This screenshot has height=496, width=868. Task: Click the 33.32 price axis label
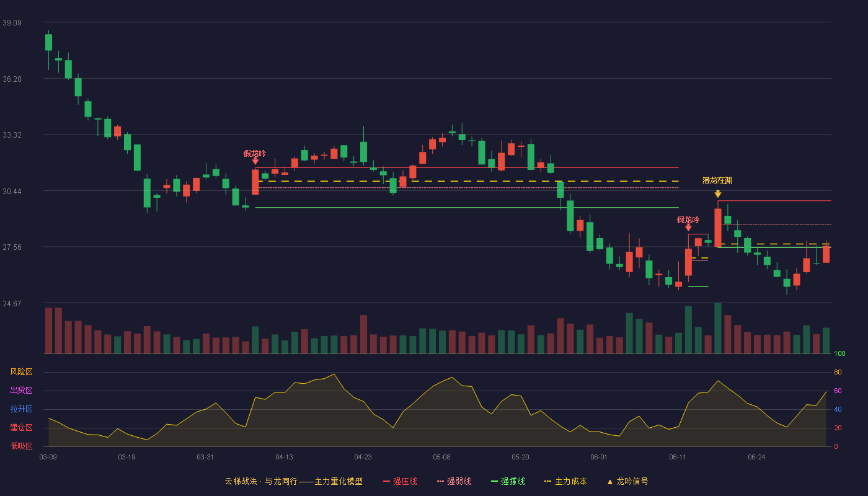12,135
